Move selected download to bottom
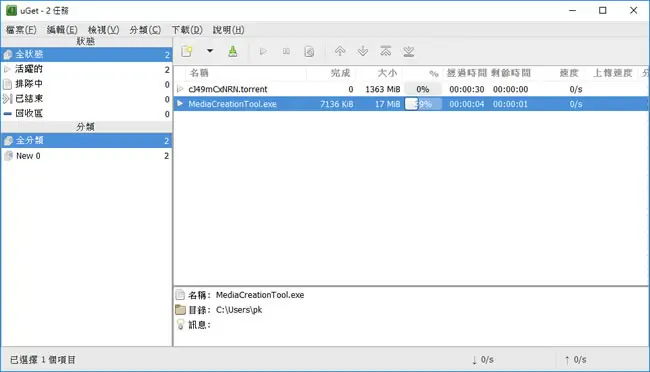This screenshot has width=650, height=372. point(409,51)
